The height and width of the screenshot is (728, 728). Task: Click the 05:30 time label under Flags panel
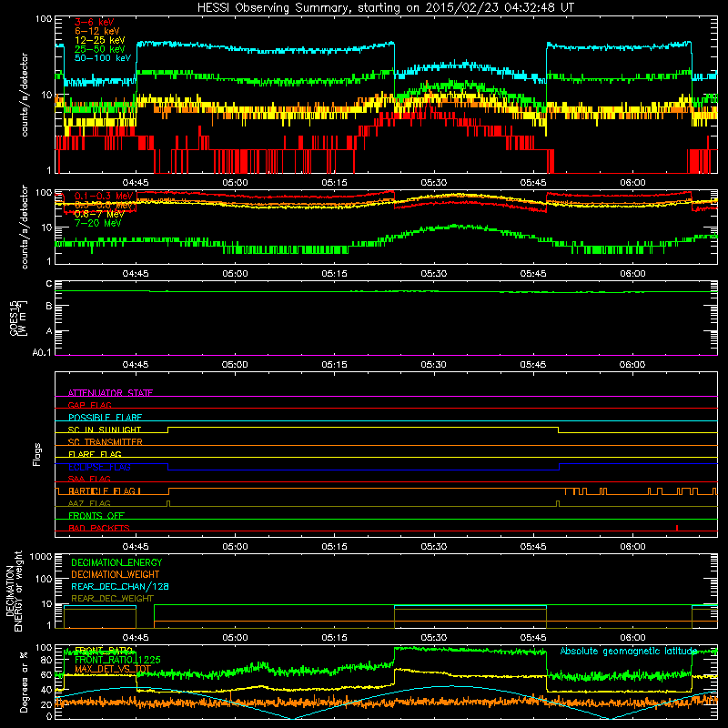[434, 547]
